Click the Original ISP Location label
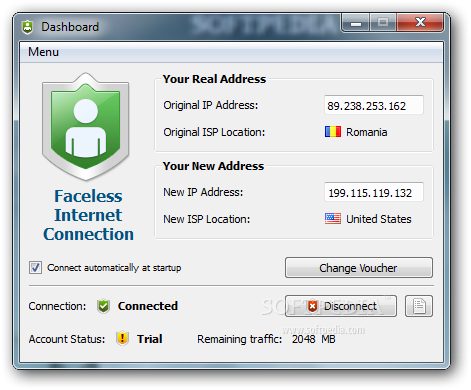471x390 pixels. 214,132
